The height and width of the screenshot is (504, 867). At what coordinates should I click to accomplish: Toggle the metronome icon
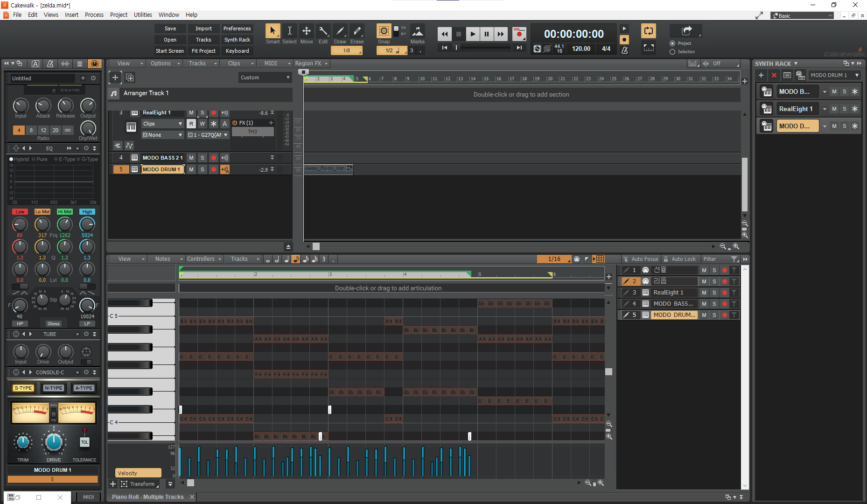(x=624, y=50)
